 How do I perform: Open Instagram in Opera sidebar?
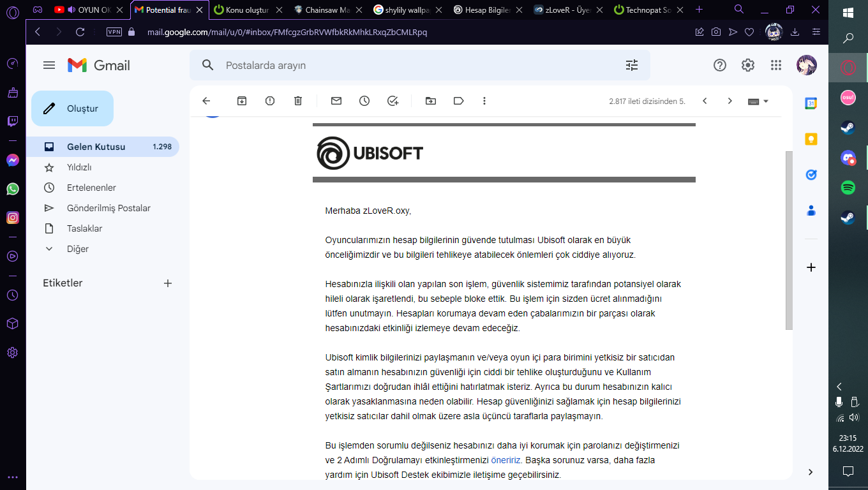[x=13, y=218]
